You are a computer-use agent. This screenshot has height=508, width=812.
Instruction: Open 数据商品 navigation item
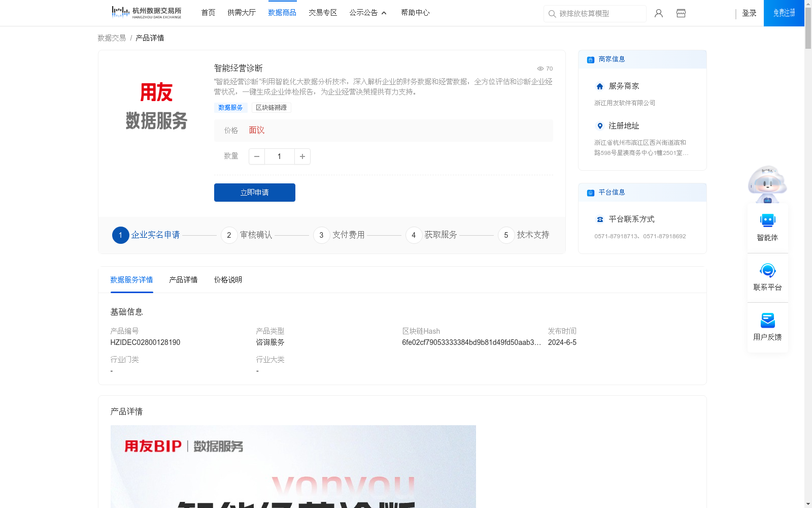tap(282, 13)
